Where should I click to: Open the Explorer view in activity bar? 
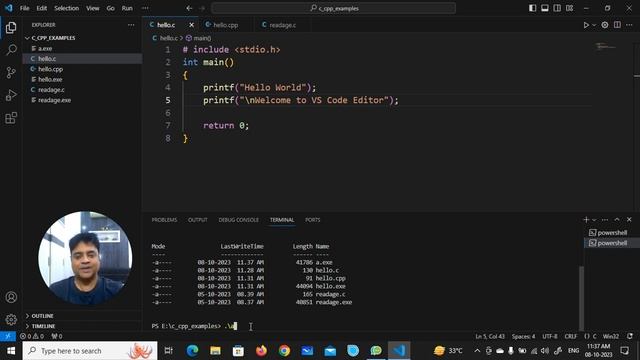11,27
